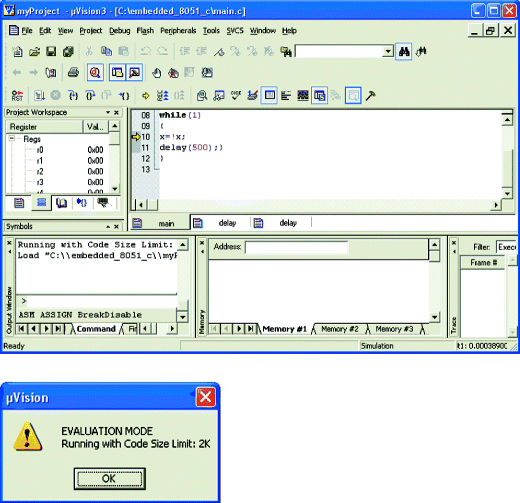520x503 pixels.
Task: Click the Open file folder icon
Action: click(x=34, y=51)
